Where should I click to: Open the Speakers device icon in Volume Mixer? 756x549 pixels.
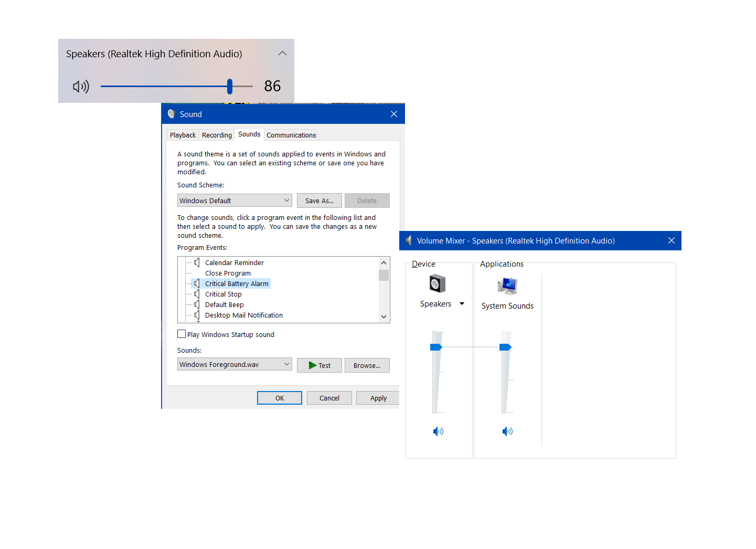point(438,284)
